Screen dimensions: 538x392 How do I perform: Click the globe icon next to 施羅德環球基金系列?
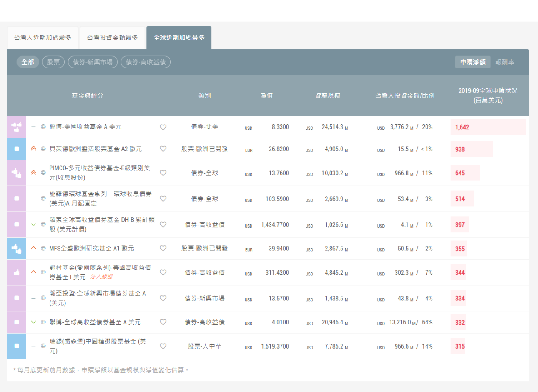coord(43,199)
